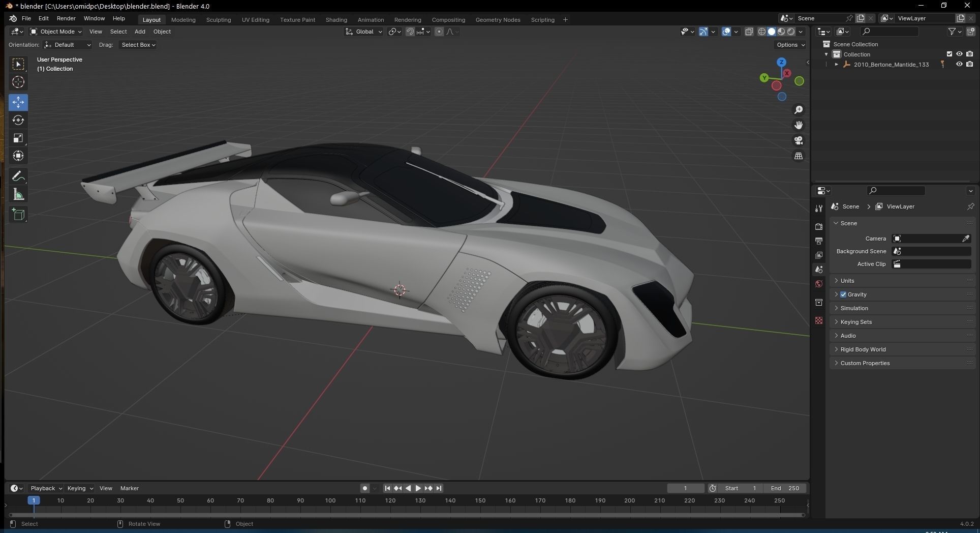This screenshot has height=533, width=980.
Task: Toggle auto keying record button
Action: (364, 488)
